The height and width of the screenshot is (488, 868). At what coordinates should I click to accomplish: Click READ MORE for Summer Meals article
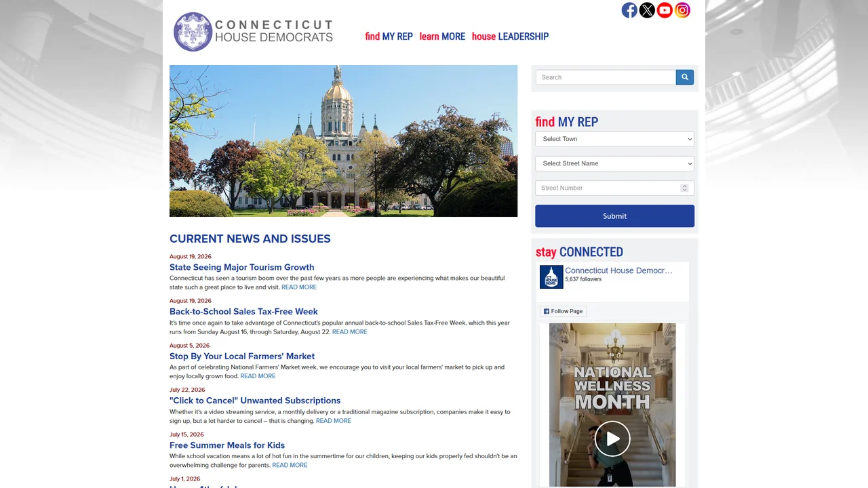[290, 466]
